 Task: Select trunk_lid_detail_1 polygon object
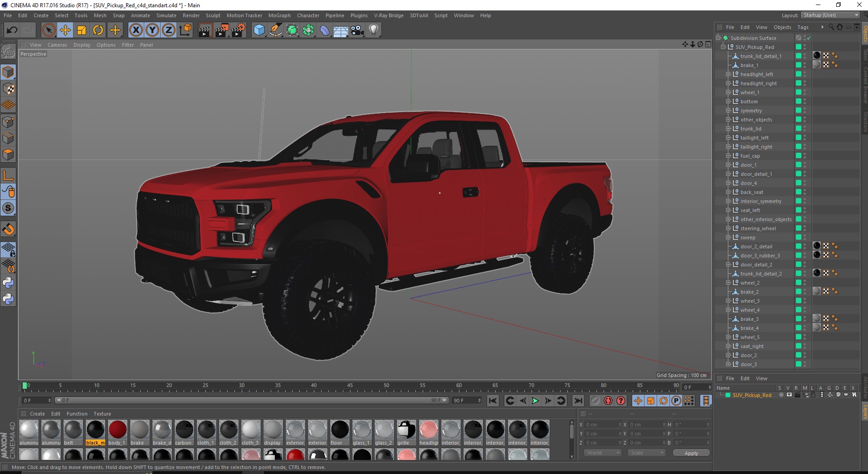(761, 56)
